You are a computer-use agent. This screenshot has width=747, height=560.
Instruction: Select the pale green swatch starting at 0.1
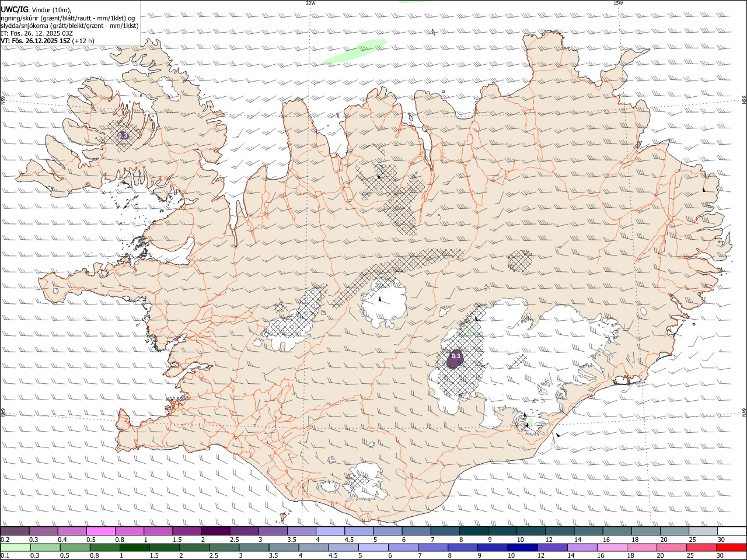coord(15,548)
